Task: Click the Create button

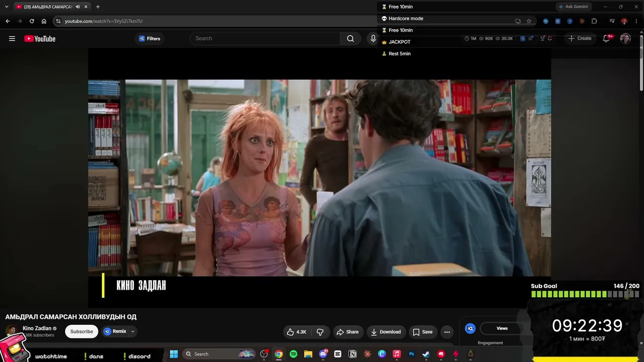Action: point(580,39)
